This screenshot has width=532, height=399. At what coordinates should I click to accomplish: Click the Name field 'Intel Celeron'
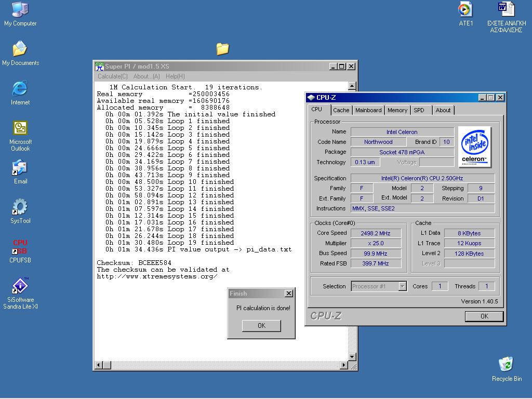[402, 132]
